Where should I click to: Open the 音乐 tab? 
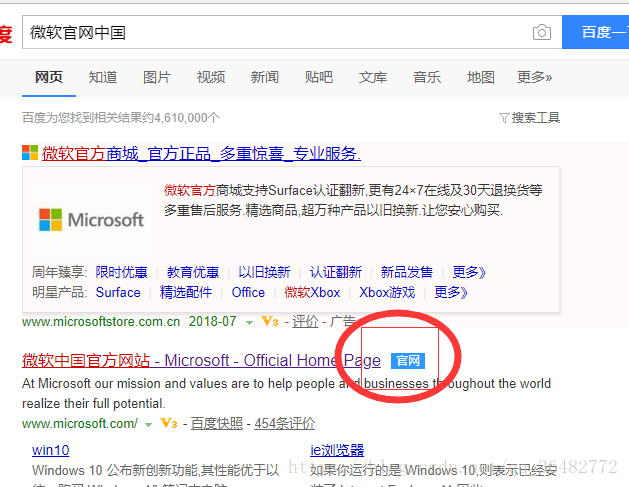tap(427, 77)
